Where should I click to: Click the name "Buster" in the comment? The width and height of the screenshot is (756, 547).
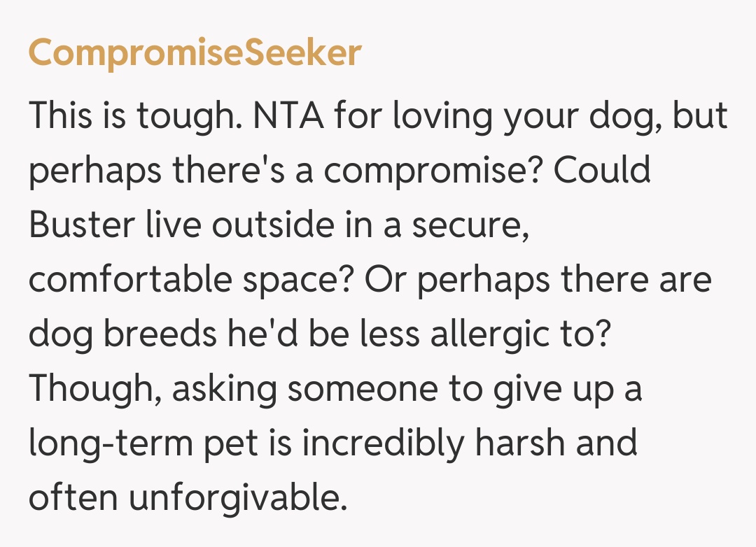(x=80, y=225)
